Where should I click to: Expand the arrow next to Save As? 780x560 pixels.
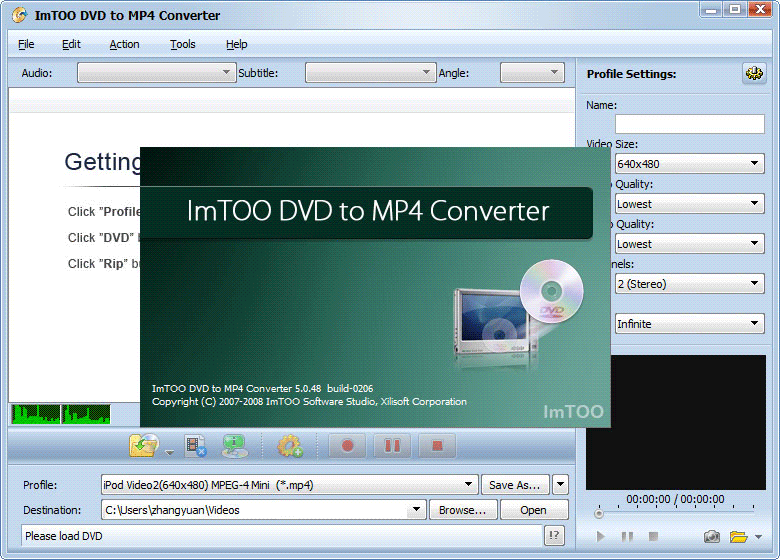[x=560, y=484]
